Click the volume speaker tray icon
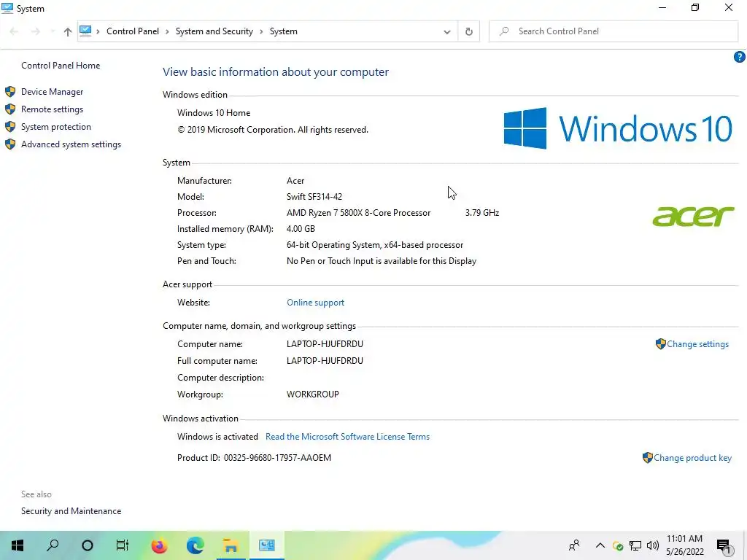 653,545
